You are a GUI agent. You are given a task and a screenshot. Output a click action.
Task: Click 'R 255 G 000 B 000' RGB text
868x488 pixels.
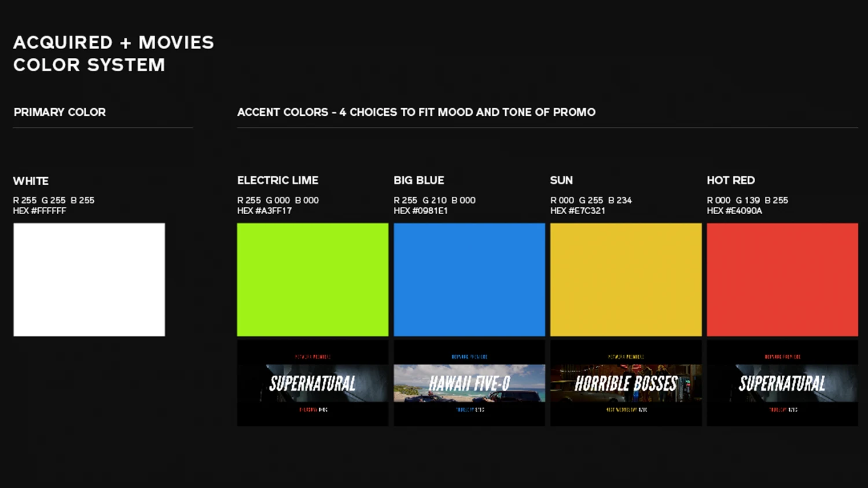(x=278, y=200)
